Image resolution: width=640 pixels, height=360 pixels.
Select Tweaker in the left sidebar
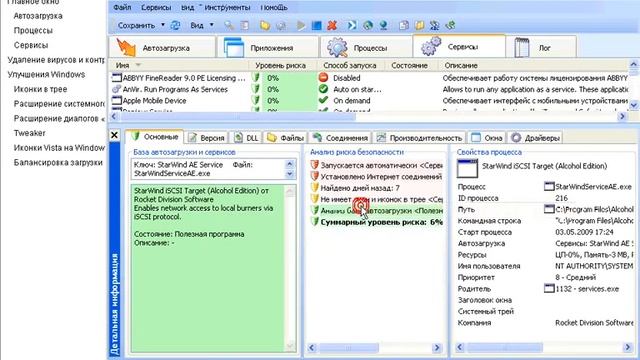[x=29, y=133]
